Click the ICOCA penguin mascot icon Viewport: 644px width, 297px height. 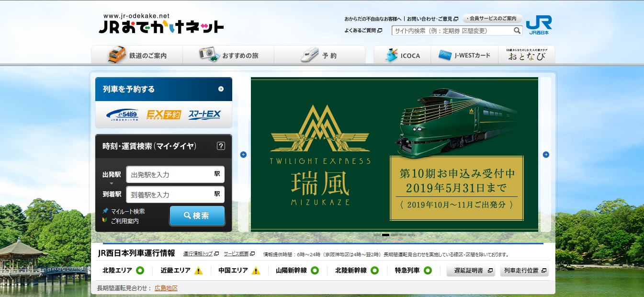click(392, 55)
